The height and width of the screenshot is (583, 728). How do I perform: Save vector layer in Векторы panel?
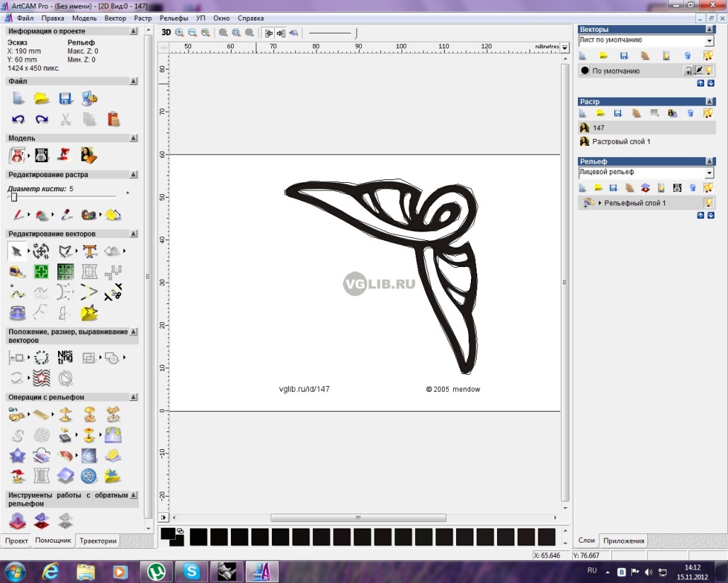tap(624, 56)
